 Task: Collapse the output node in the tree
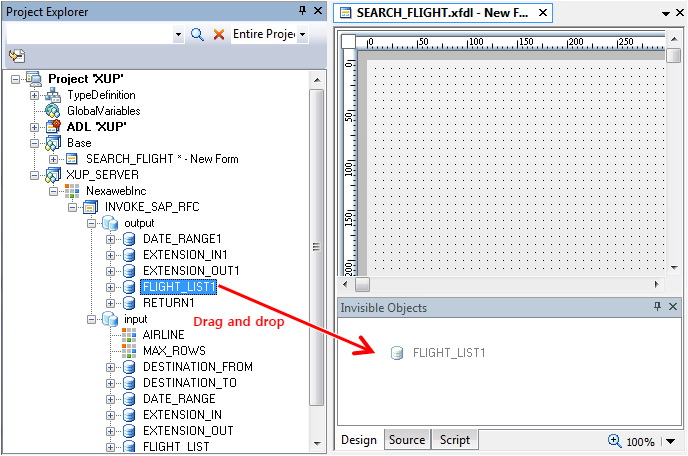[x=92, y=223]
